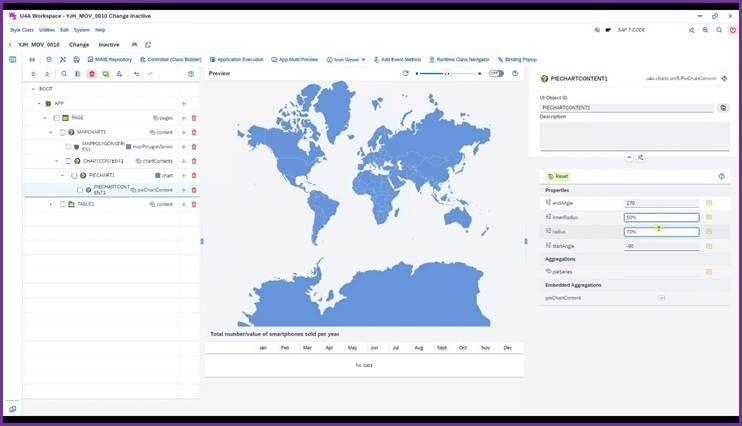Delete TABLE1 using its trash icon
742x426 pixels.
tap(194, 204)
